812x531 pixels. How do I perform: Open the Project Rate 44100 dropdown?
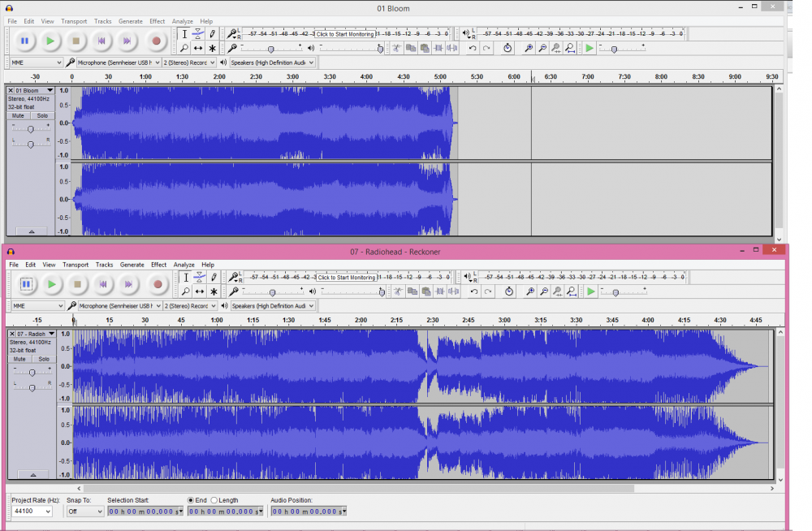[32, 512]
